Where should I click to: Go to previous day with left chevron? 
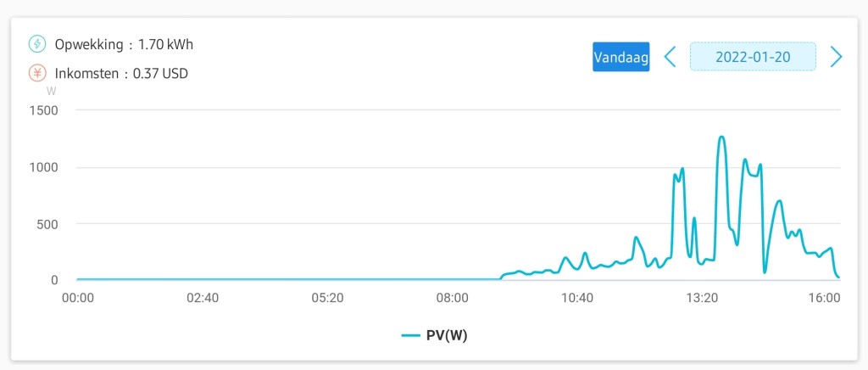click(x=670, y=57)
